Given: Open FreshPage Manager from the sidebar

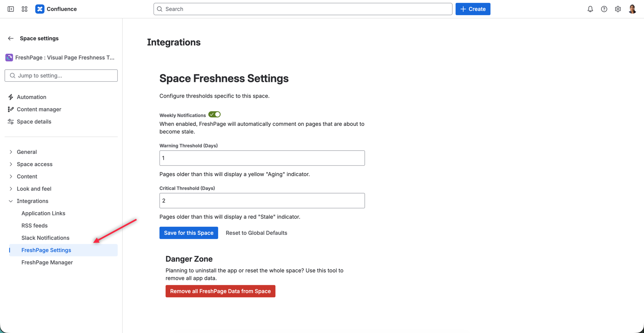Looking at the screenshot, I should click(x=47, y=262).
